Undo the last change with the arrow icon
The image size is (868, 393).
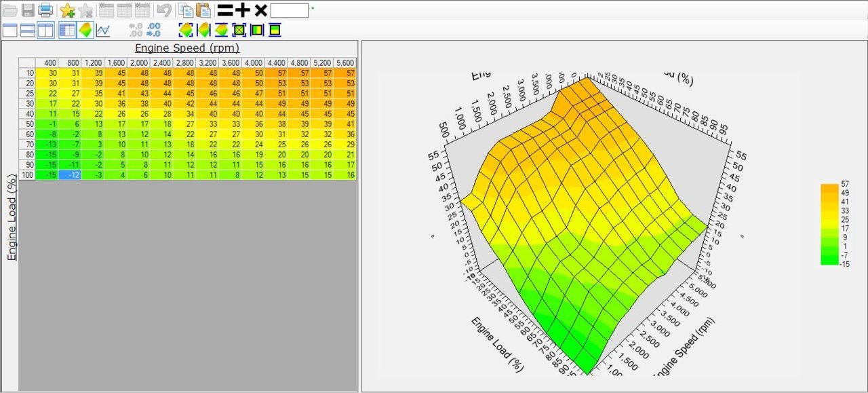[163, 10]
